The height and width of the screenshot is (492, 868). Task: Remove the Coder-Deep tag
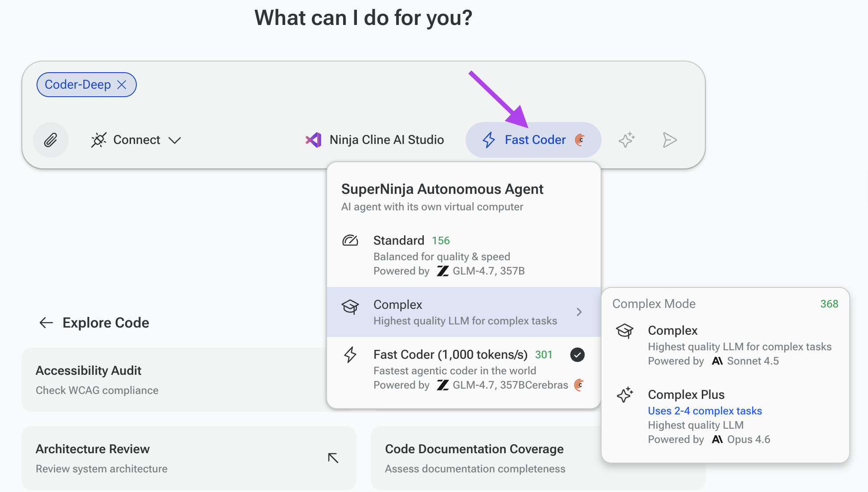click(x=122, y=85)
